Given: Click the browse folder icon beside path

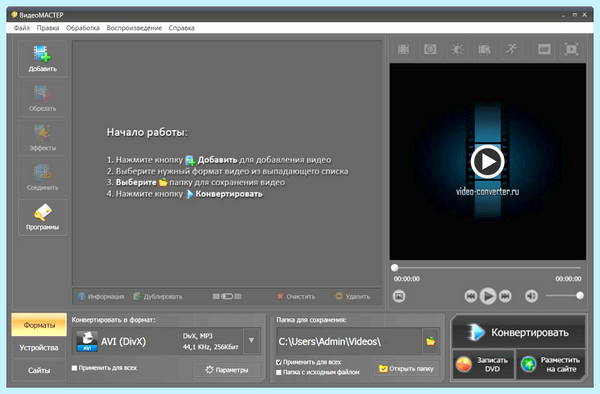Looking at the screenshot, I should click(x=431, y=341).
